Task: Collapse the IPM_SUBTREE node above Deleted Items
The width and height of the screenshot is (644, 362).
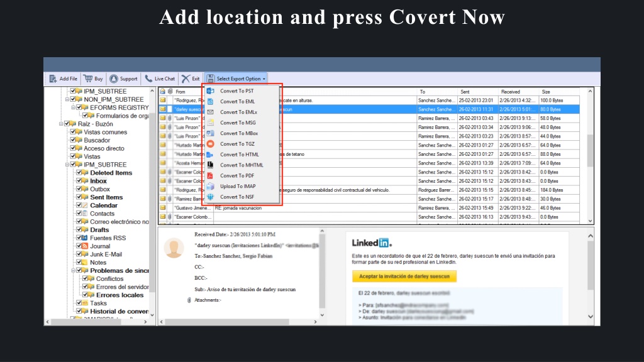Action: pos(67,165)
